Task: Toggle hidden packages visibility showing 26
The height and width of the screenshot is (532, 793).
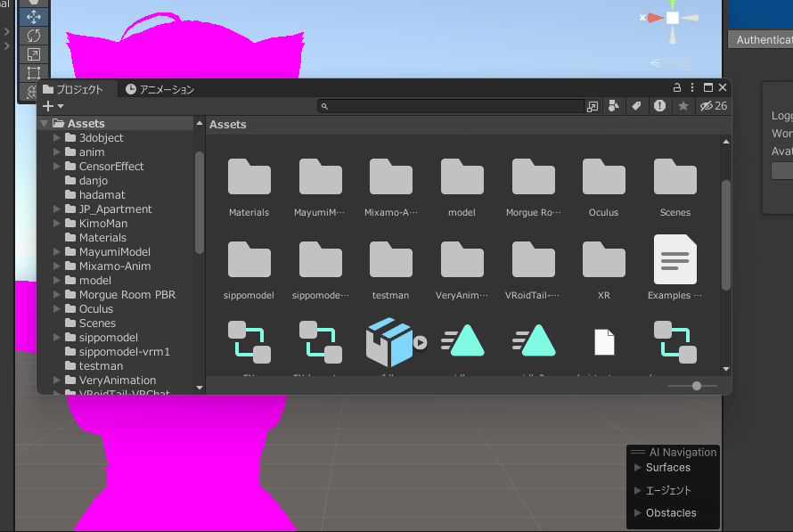Action: tap(713, 106)
